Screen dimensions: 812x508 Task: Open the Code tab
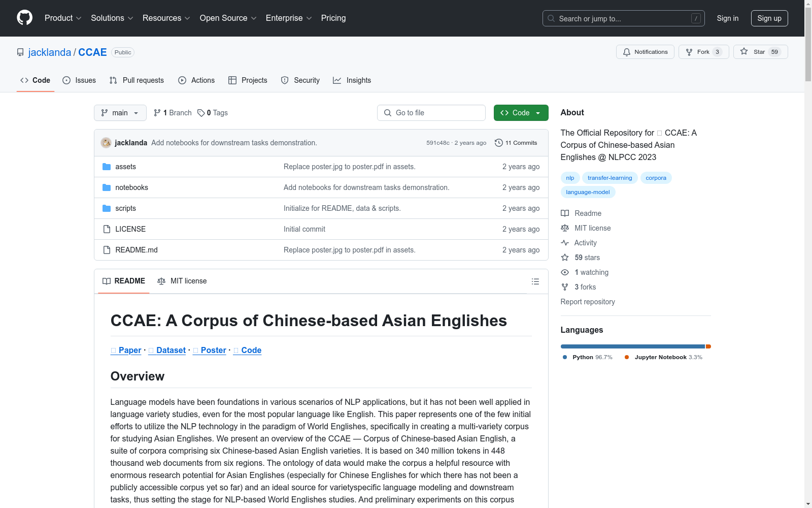click(36, 80)
